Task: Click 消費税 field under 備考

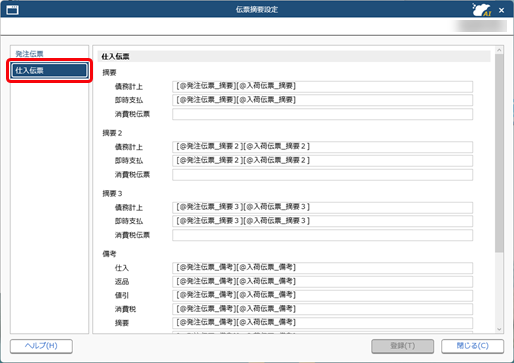Action: 322,309
